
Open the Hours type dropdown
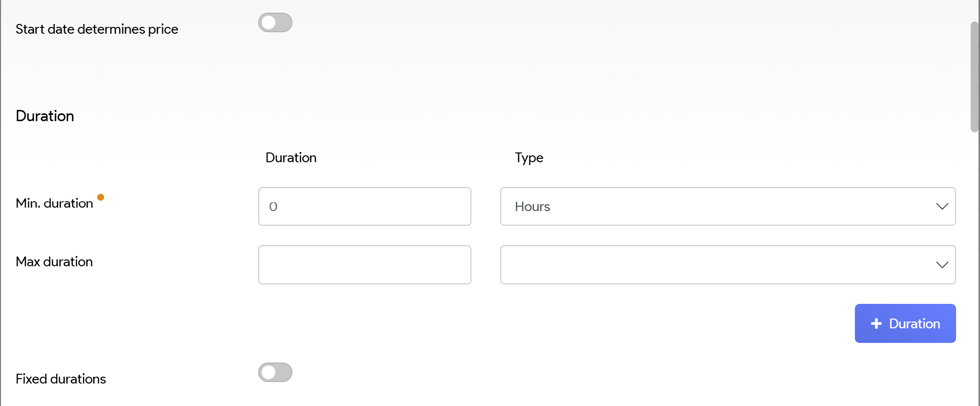coord(719,206)
